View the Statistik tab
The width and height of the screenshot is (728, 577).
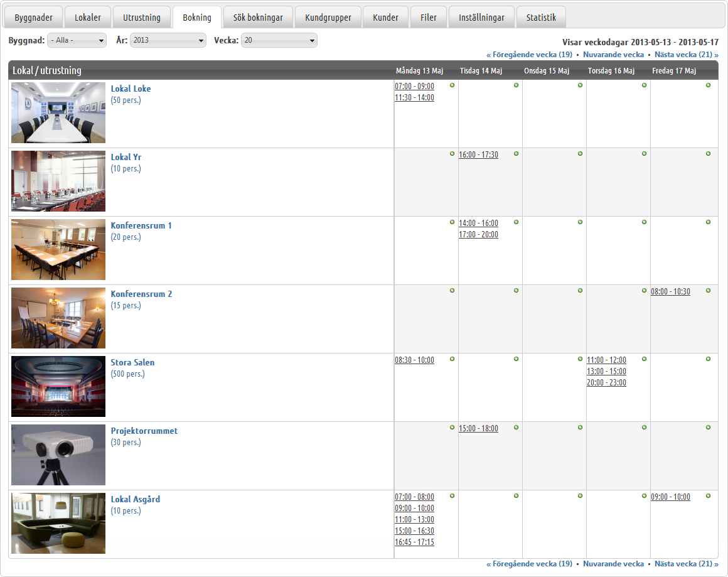541,17
